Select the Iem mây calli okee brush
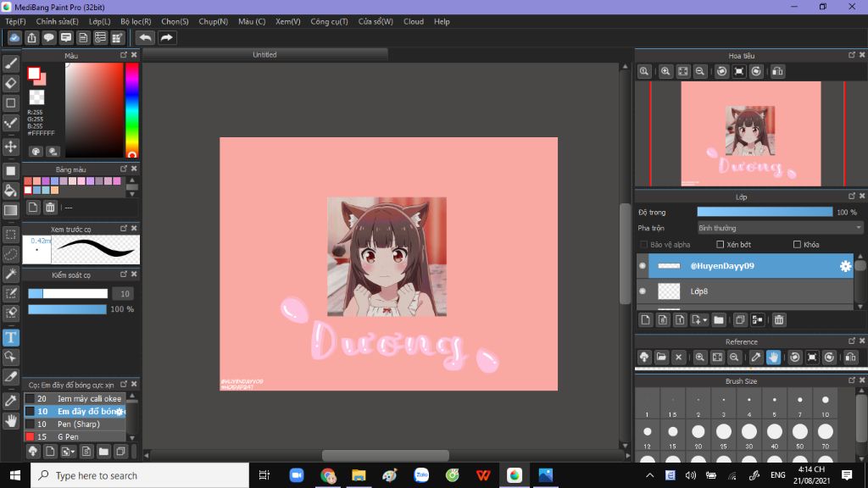 point(75,398)
